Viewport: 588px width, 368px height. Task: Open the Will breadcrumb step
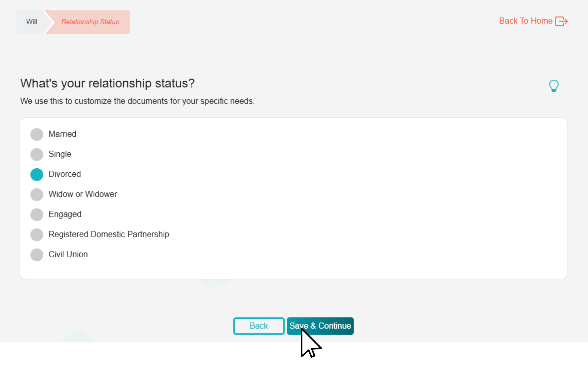click(x=31, y=22)
